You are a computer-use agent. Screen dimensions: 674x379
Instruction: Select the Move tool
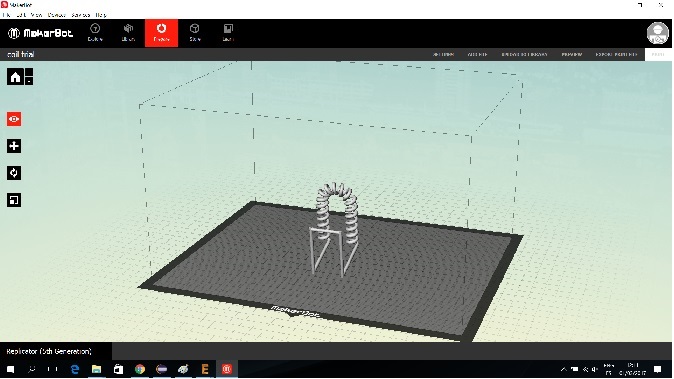point(14,146)
